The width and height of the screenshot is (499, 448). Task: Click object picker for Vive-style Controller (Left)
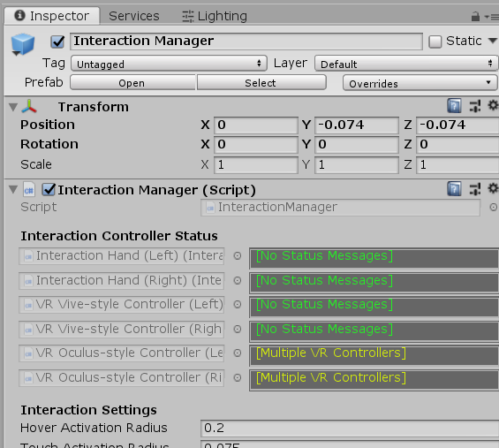[x=238, y=304]
